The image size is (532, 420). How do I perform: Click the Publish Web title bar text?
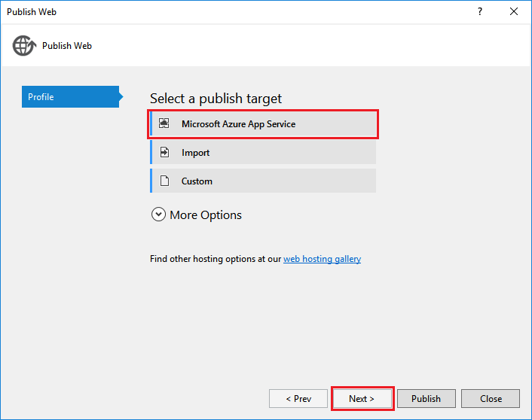(32, 12)
